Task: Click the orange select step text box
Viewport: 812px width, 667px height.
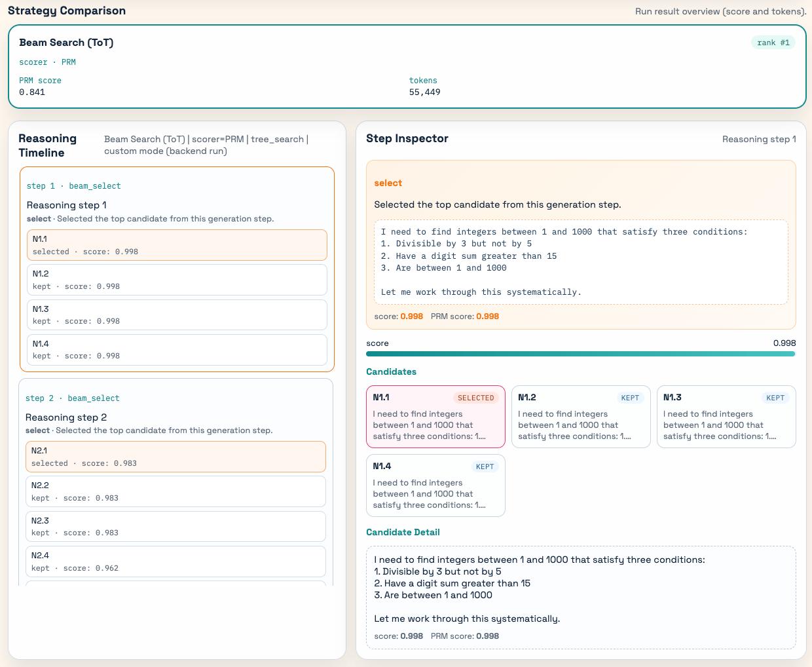Action: click(x=581, y=262)
